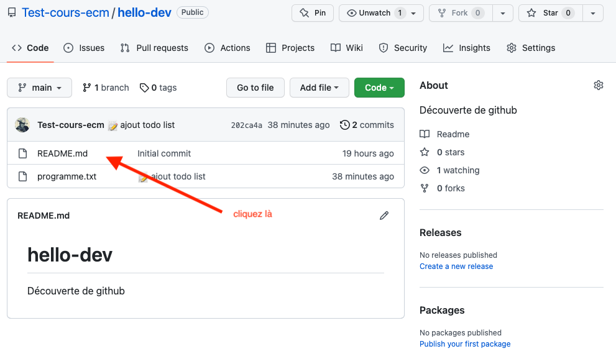This screenshot has height=364, width=616.
Task: Open the Add file dropdown
Action: pyautogui.click(x=319, y=88)
